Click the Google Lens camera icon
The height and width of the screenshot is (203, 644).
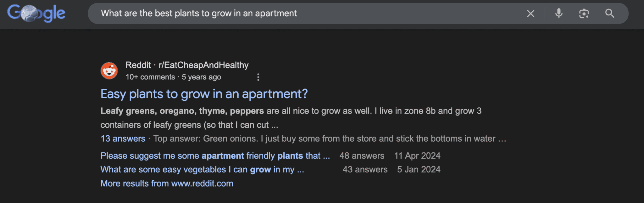[x=584, y=14]
